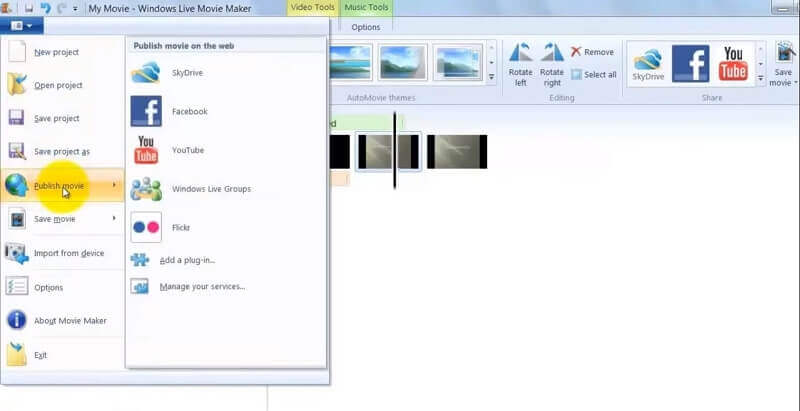
Task: Choose the Options menu entry
Action: pyautogui.click(x=62, y=287)
